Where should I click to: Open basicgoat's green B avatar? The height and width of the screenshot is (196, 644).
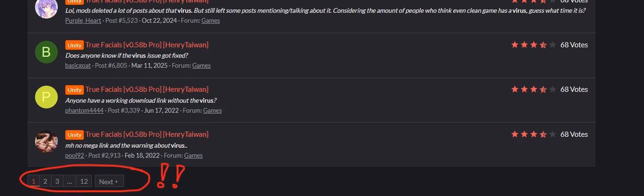pos(46,52)
